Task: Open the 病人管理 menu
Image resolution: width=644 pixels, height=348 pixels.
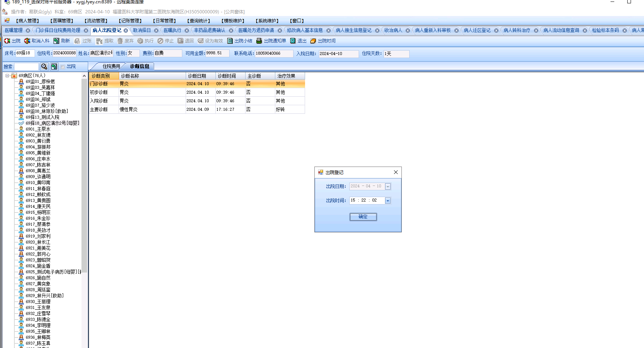Action: pos(28,21)
